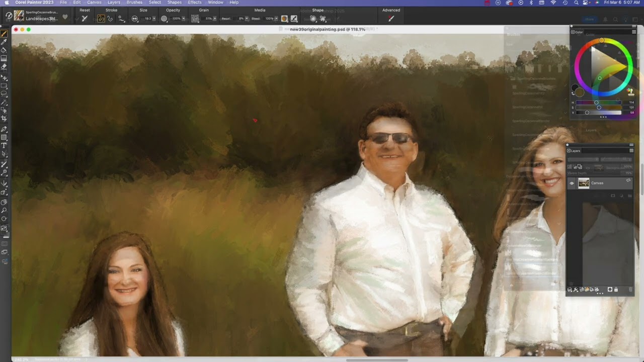Select the Canvas layer row
Image resolution: width=644 pixels, height=362 pixels.
pos(600,183)
